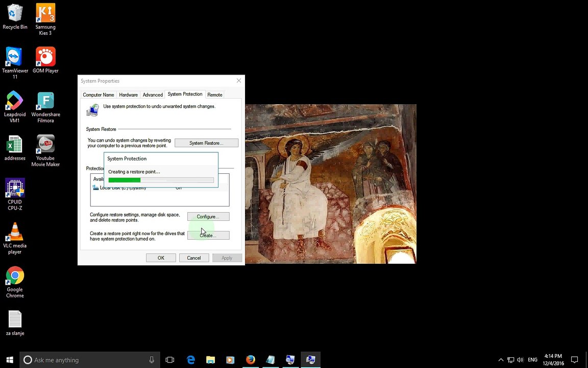The image size is (588, 368).
Task: Select Youtube Movie Maker desktop icon
Action: (x=45, y=151)
